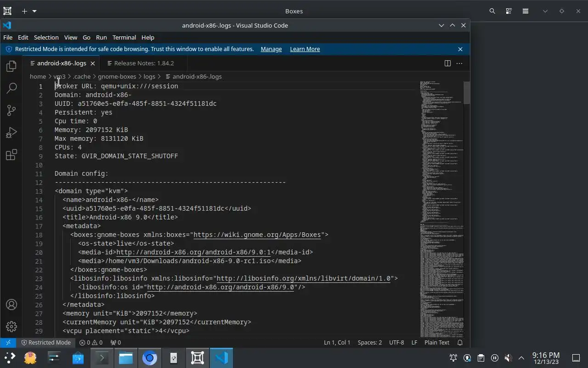Image resolution: width=588 pixels, height=368 pixels.
Task: Click the editor vertical scrollbar thumb
Action: pyautogui.click(x=467, y=92)
